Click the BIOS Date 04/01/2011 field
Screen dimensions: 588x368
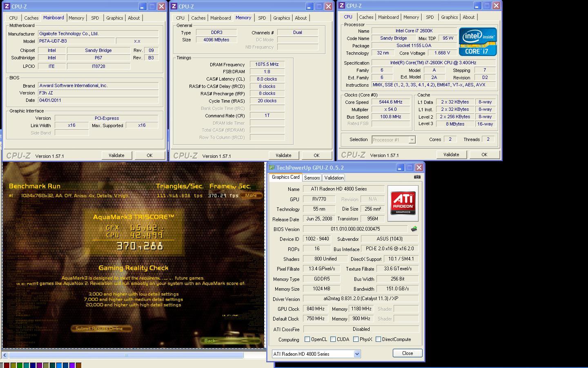point(98,100)
